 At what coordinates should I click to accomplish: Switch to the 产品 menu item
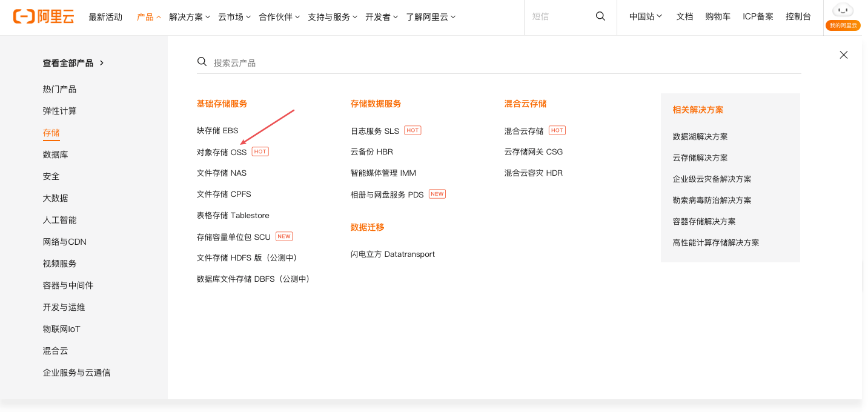(x=145, y=16)
